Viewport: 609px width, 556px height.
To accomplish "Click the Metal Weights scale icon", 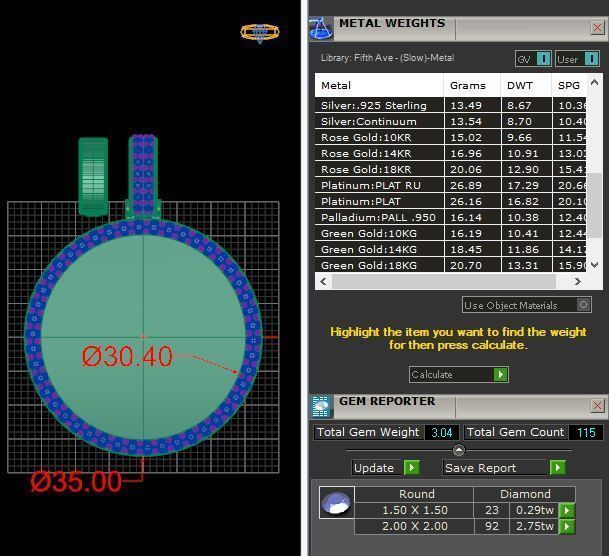I will (x=321, y=28).
